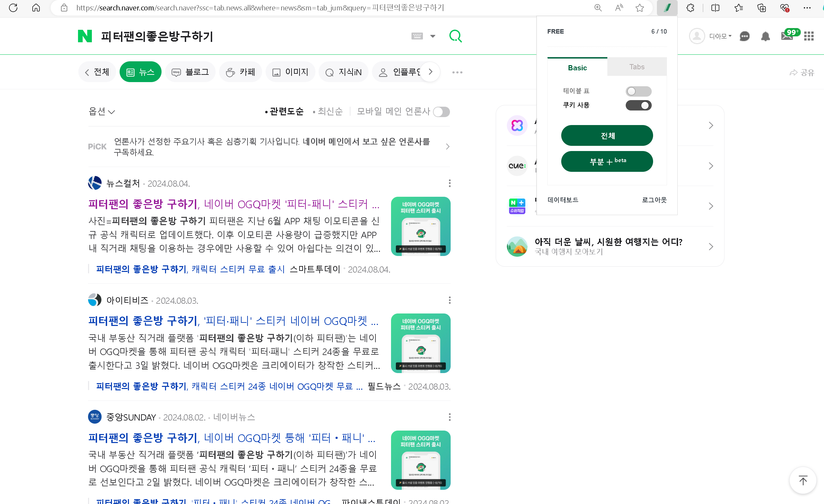Image resolution: width=824 pixels, height=504 pixels.
Task: Activate the read aloud icon
Action: [619, 8]
